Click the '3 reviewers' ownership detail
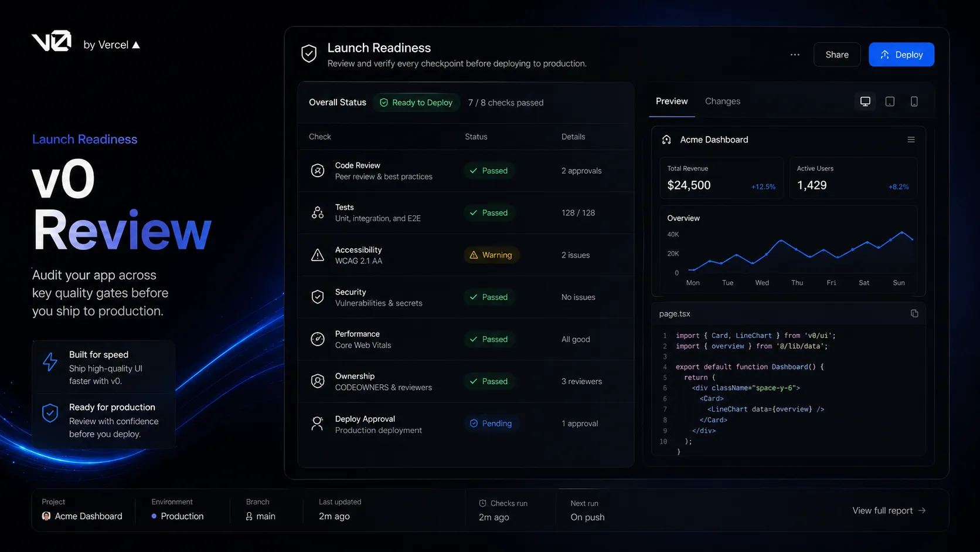980x552 pixels. [581, 381]
